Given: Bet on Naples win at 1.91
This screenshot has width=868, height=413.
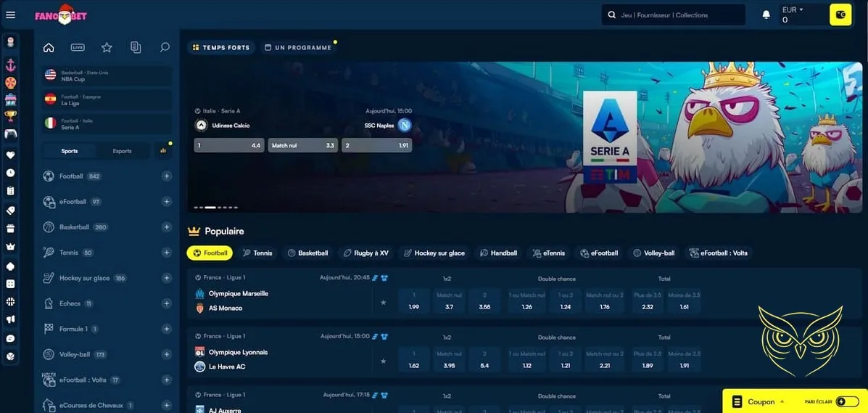Looking at the screenshot, I should pyautogui.click(x=376, y=145).
